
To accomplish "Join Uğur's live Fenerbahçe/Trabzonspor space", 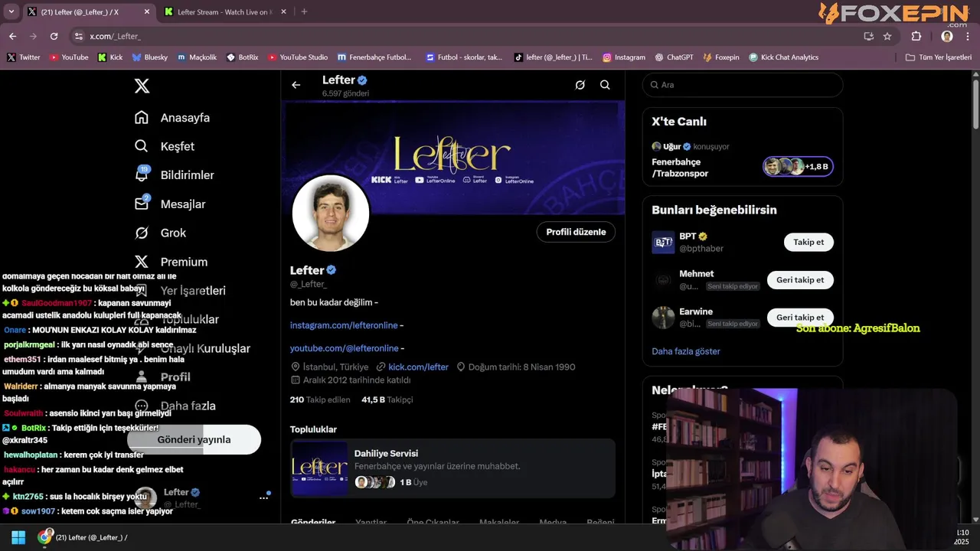I will click(798, 166).
